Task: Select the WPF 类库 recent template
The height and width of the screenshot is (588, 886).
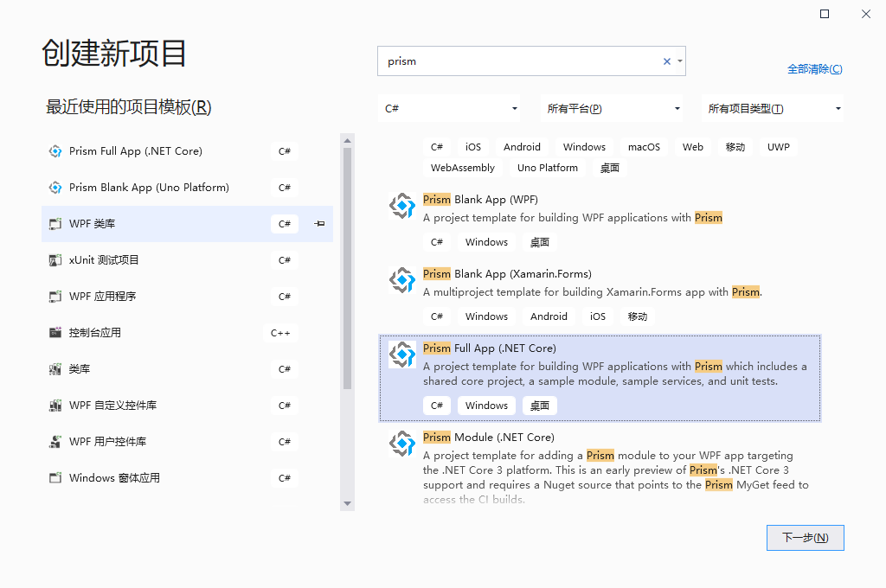Action: pyautogui.click(x=187, y=224)
